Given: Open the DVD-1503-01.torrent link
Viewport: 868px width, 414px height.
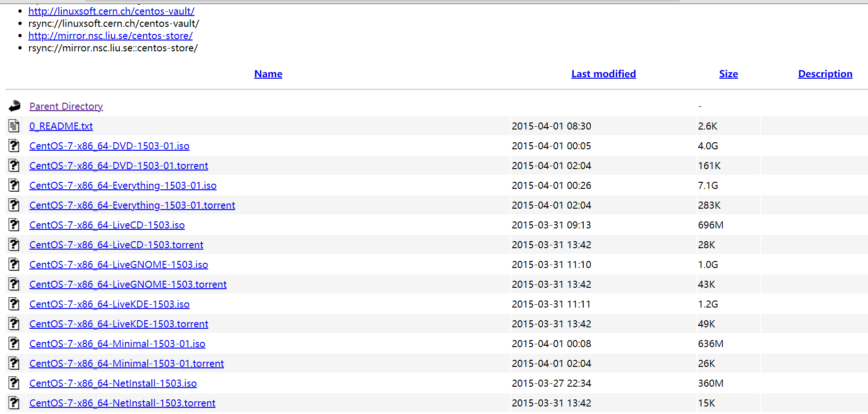Looking at the screenshot, I should tap(119, 166).
